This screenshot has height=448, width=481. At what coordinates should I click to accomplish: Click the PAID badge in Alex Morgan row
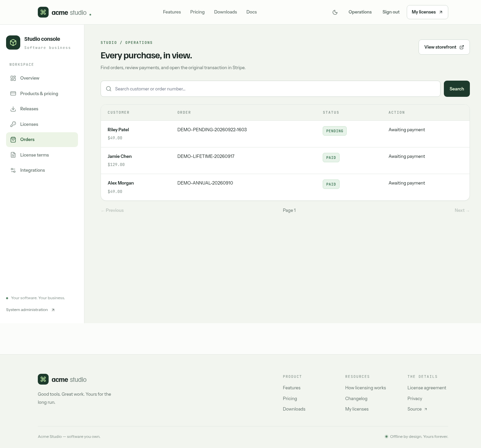[331, 184]
